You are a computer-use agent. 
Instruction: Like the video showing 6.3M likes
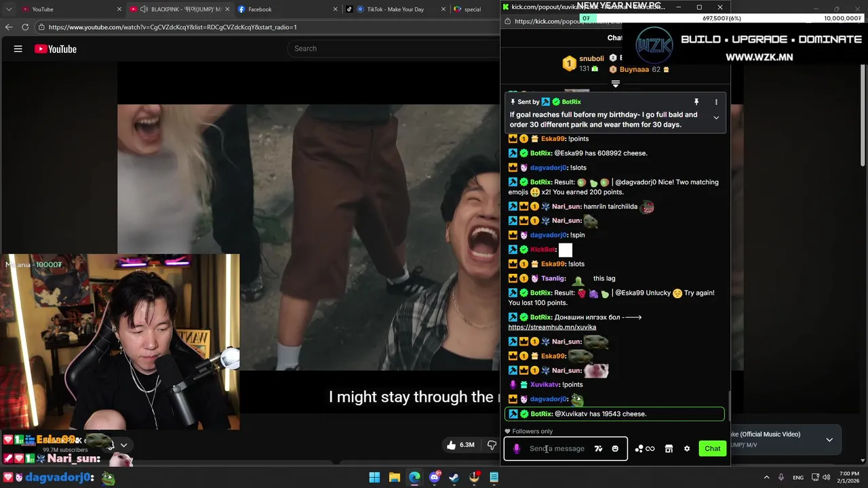pos(460,445)
